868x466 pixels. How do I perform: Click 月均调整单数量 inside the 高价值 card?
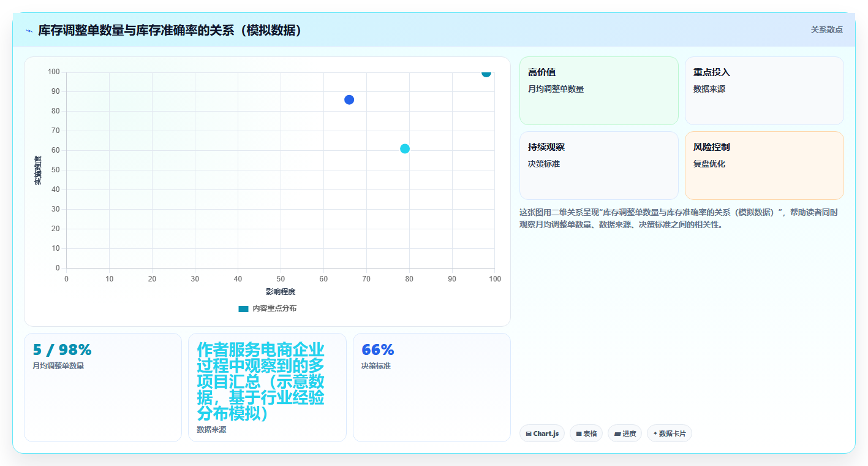click(x=556, y=89)
